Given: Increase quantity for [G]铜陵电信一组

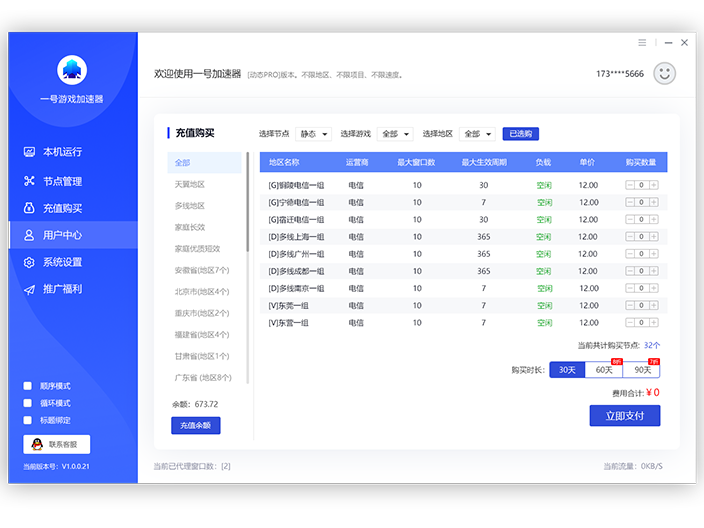Looking at the screenshot, I should [654, 185].
